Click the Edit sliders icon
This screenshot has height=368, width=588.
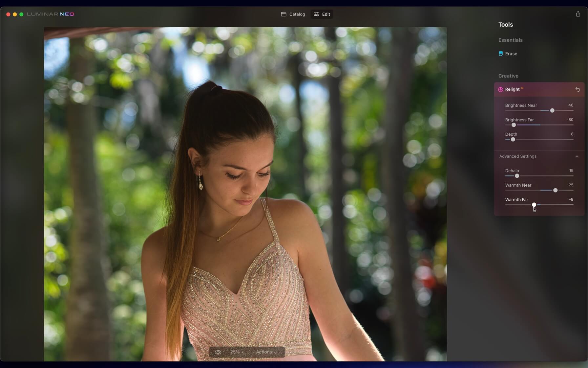coord(316,14)
